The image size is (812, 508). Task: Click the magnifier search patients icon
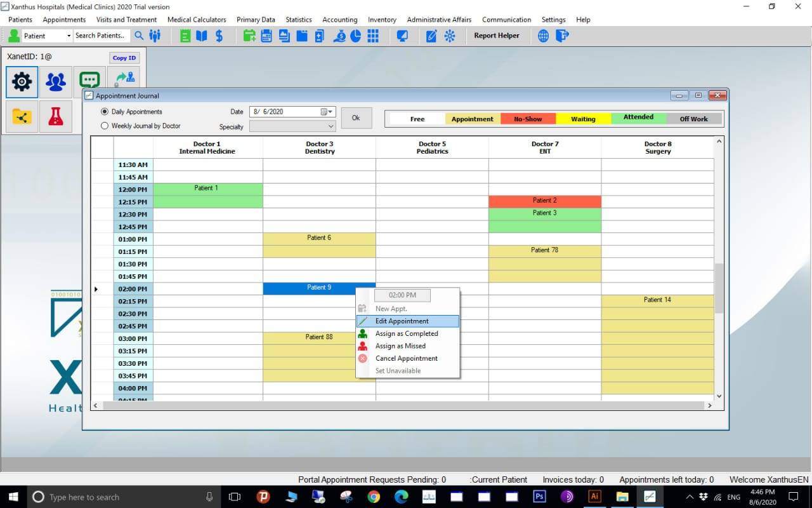pyautogui.click(x=139, y=36)
